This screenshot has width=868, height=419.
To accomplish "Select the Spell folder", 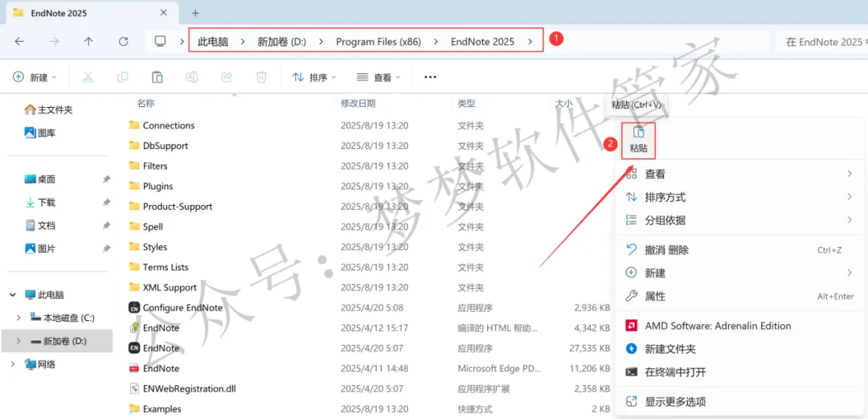I will (152, 227).
